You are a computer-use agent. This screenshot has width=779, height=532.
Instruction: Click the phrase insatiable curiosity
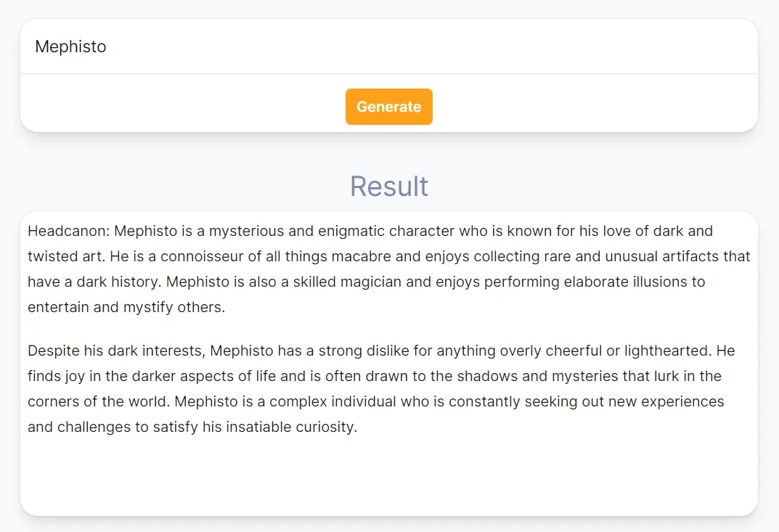(x=292, y=427)
